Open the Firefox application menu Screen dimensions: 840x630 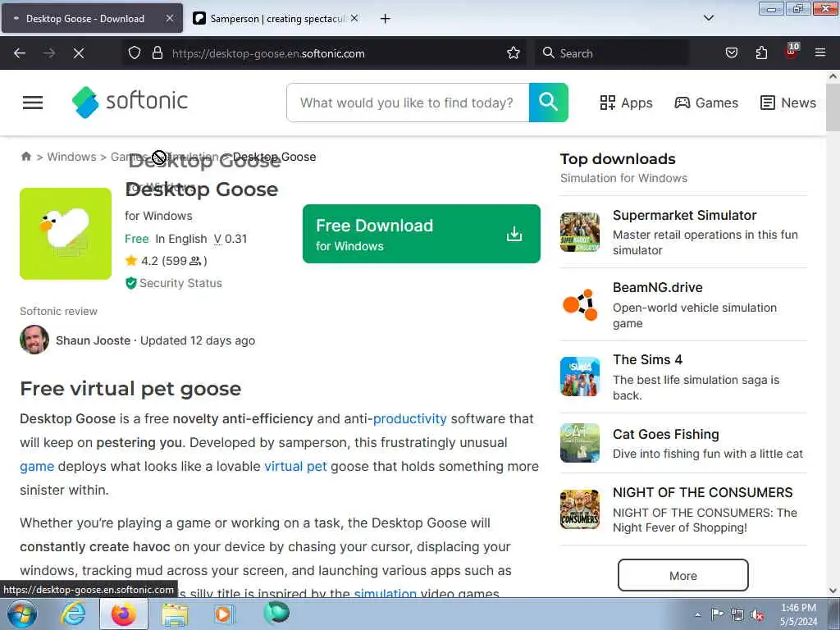(x=820, y=53)
